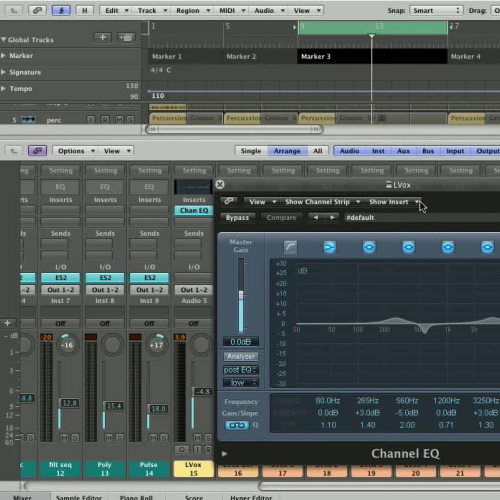This screenshot has width=500, height=500.
Task: Open the Arrange MIDI menu
Action: 232,11
